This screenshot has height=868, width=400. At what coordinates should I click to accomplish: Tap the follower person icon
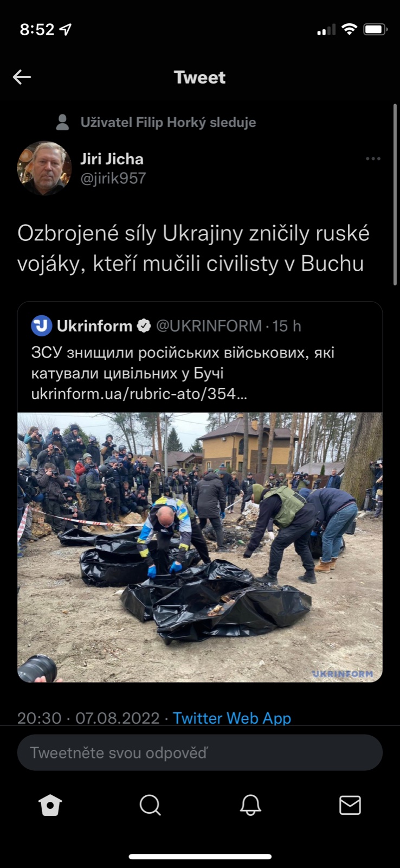[63, 123]
